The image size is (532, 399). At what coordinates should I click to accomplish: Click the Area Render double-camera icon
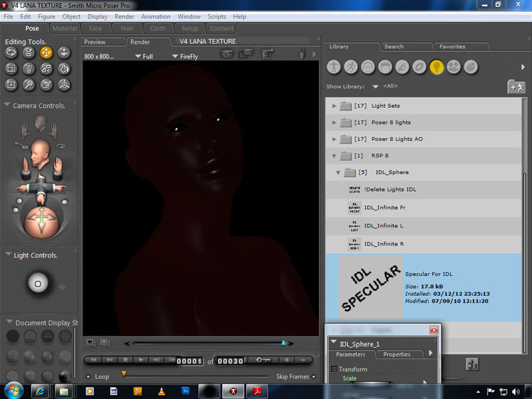pos(246,53)
